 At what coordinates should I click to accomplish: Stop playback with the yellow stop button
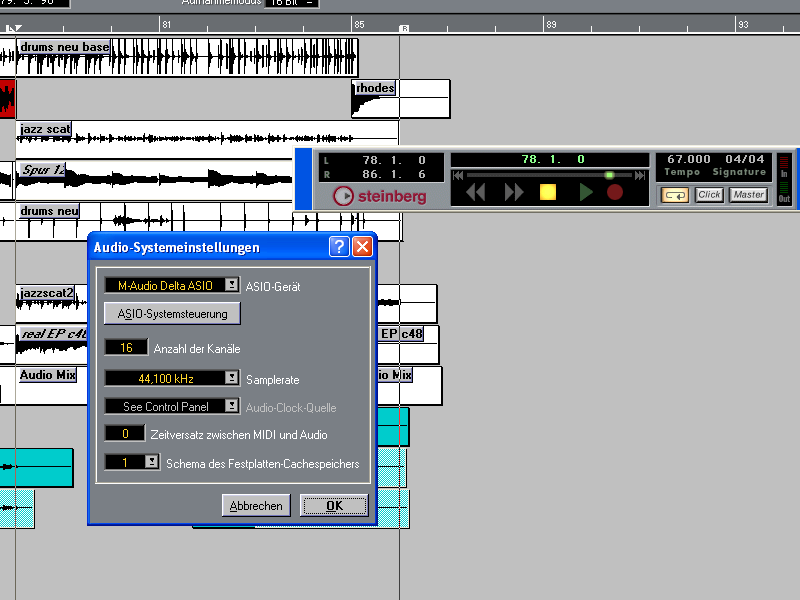pyautogui.click(x=547, y=192)
